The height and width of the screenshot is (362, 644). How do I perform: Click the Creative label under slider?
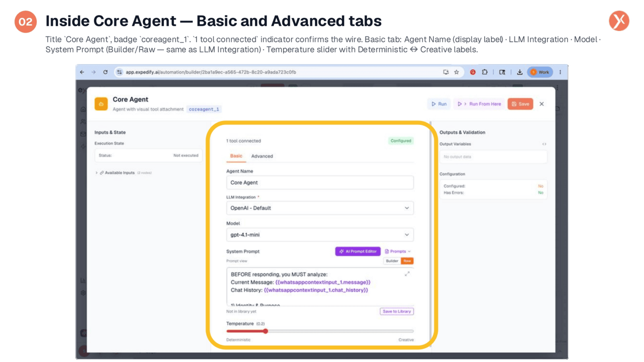click(406, 340)
